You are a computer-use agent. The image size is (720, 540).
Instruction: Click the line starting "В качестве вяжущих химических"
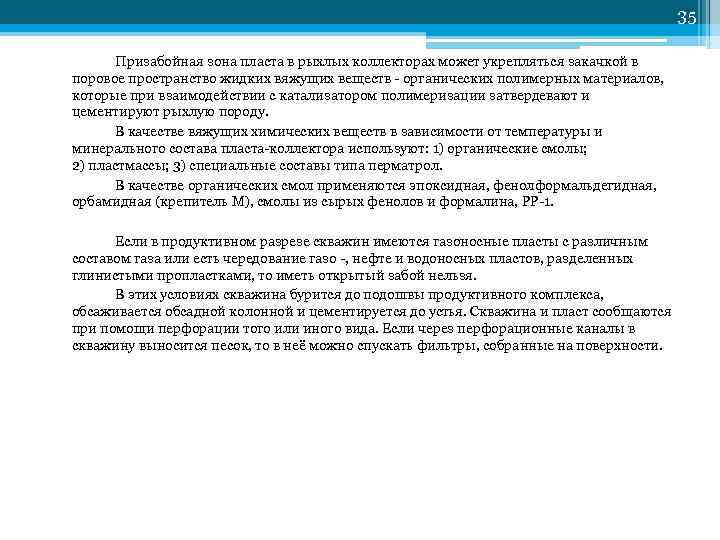point(359,132)
